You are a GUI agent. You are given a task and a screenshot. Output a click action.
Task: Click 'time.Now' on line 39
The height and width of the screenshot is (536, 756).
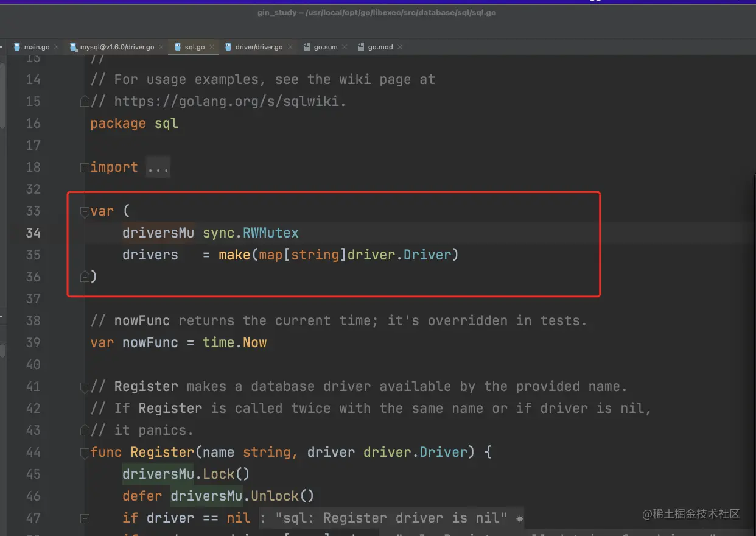[x=235, y=342]
